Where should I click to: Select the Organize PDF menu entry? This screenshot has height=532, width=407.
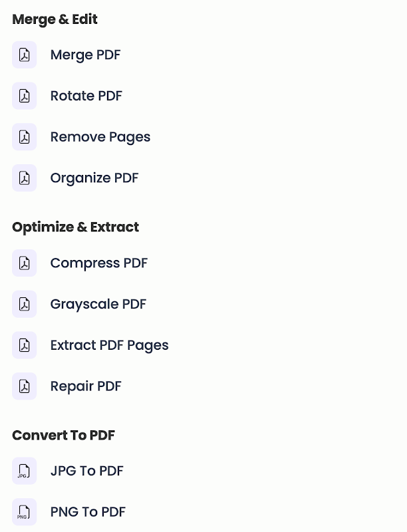coord(94,178)
